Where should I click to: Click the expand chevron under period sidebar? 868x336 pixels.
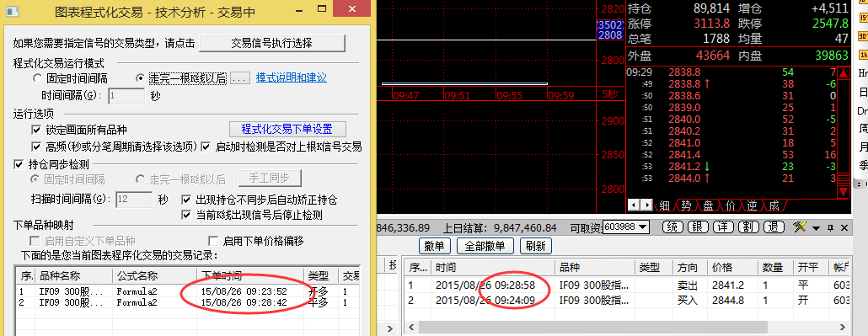[x=860, y=184]
